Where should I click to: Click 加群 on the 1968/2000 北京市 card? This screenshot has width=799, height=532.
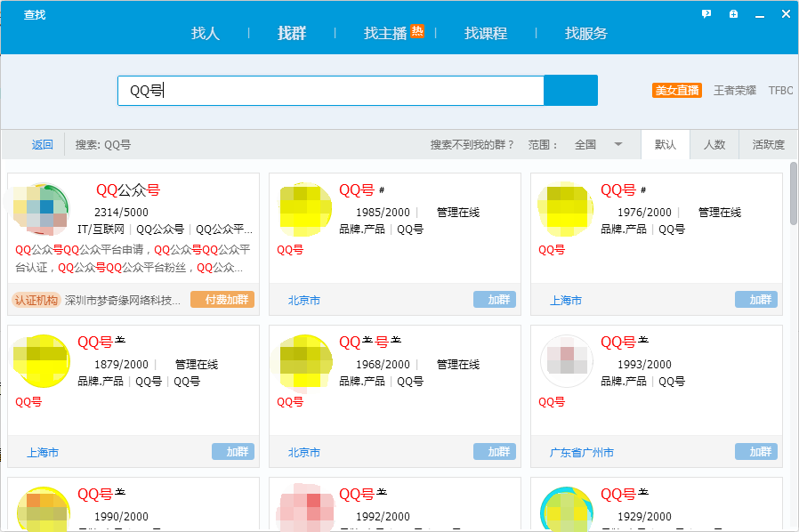[x=495, y=451]
